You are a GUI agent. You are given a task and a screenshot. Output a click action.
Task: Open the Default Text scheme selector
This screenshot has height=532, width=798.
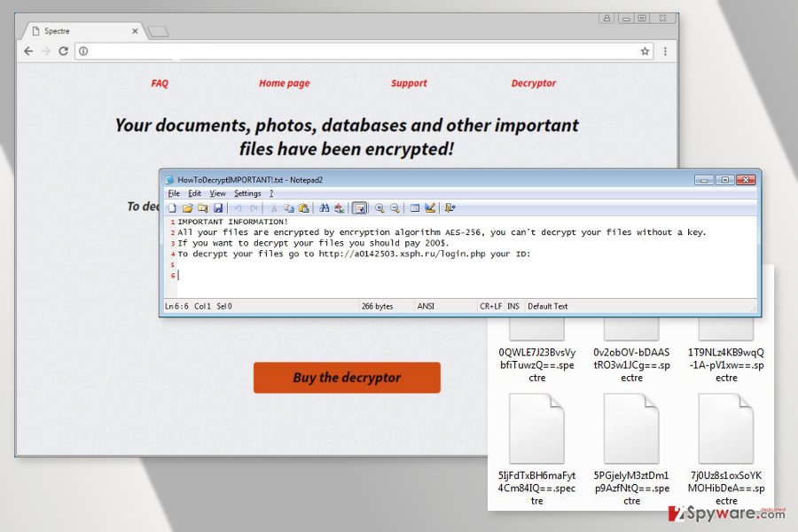coord(547,306)
